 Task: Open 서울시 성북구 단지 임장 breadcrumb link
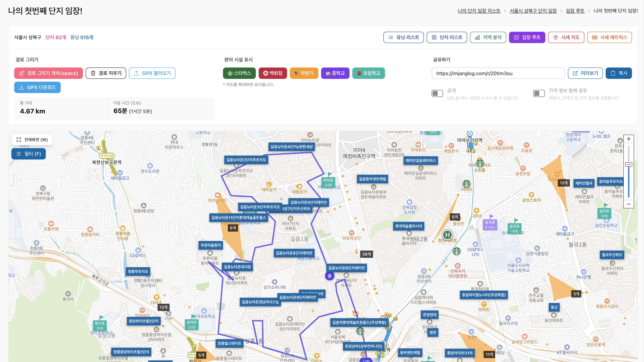(x=533, y=11)
